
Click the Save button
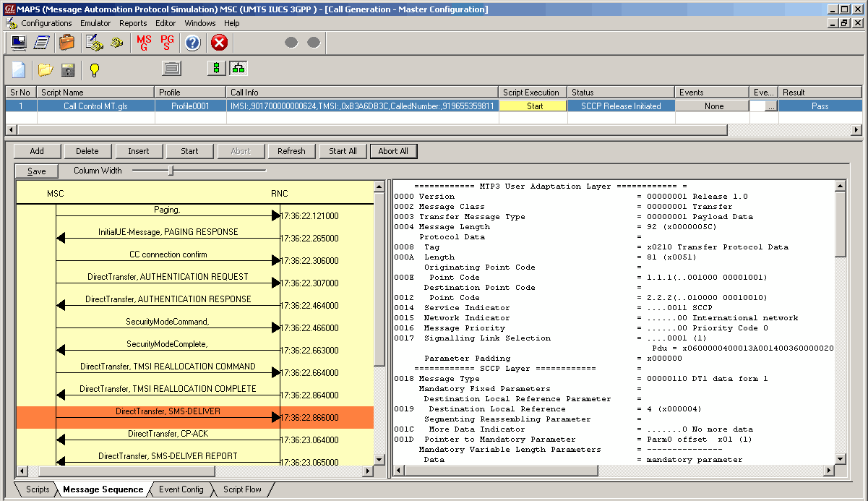(37, 171)
